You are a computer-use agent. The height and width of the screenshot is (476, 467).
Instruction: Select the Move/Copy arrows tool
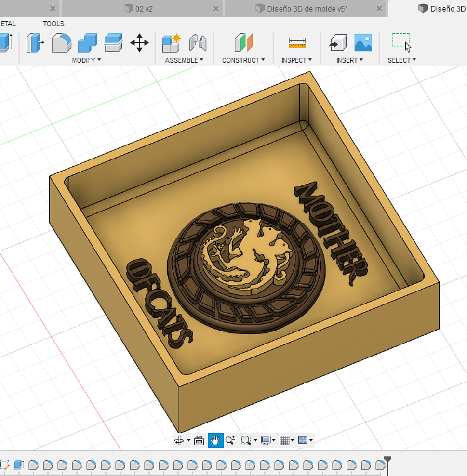139,43
